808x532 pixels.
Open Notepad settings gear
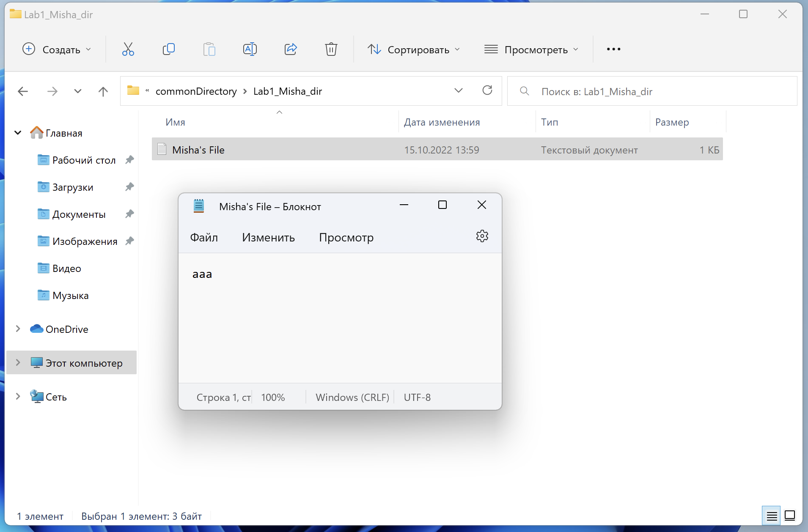tap(482, 236)
